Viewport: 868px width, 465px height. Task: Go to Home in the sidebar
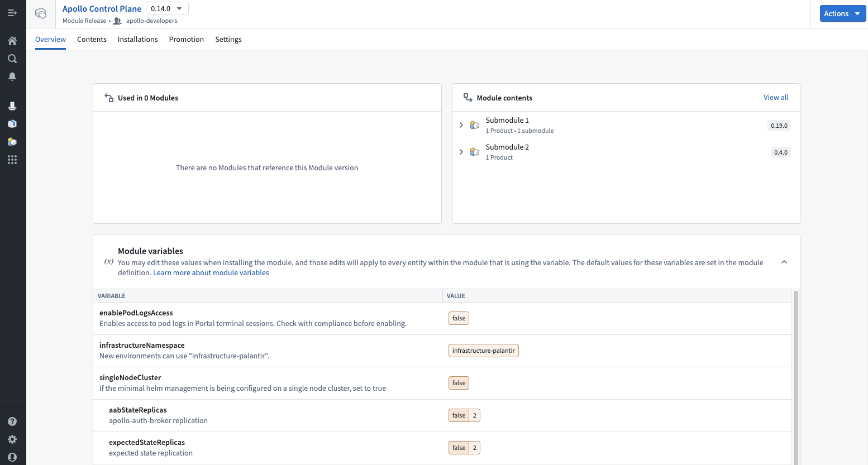[x=12, y=41]
